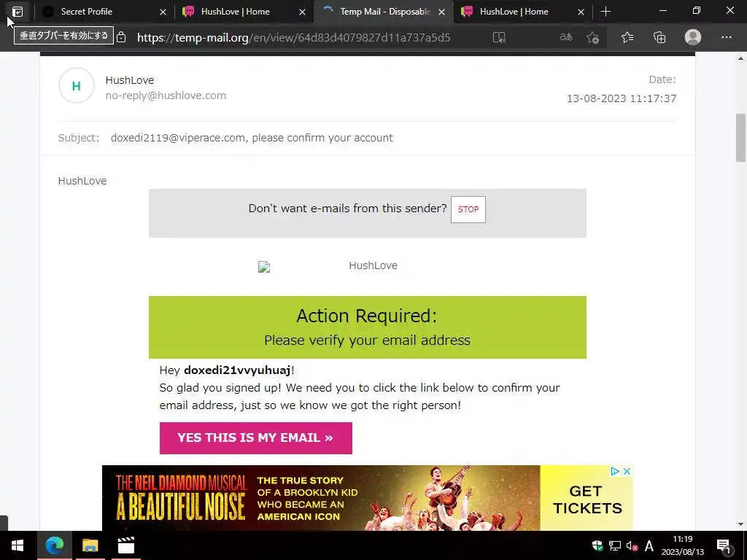Open the vertical tabs toggle icon
Image resolution: width=747 pixels, height=560 pixels.
tap(18, 12)
